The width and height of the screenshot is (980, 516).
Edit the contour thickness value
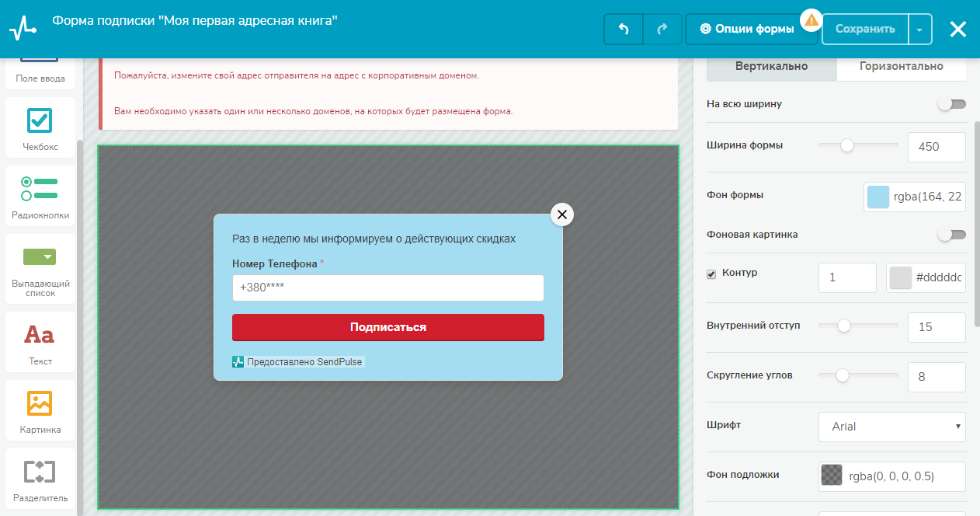(847, 277)
